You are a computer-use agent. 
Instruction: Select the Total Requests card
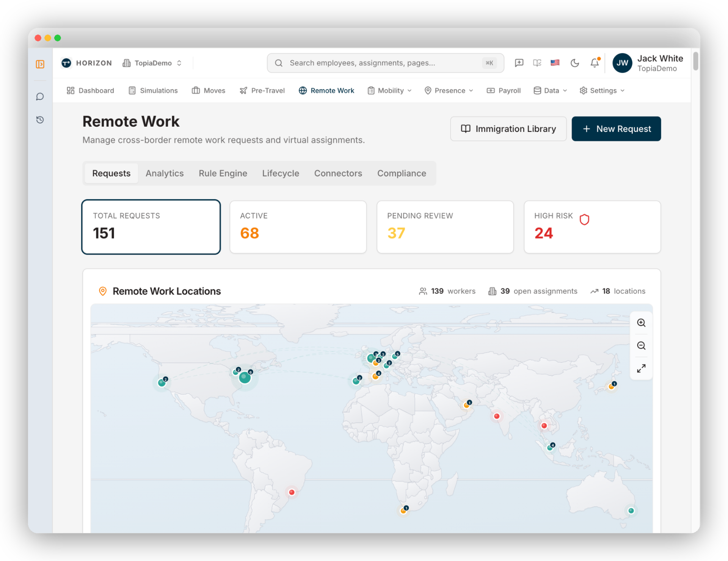click(x=151, y=227)
